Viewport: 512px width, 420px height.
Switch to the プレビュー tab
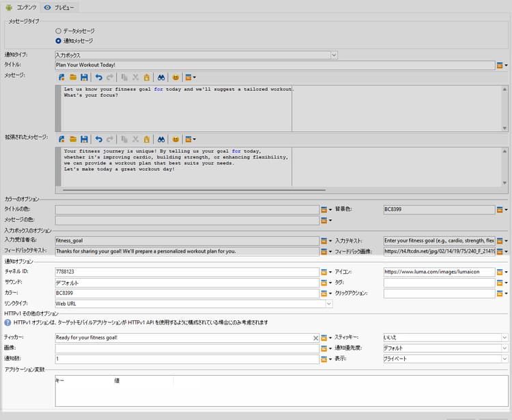click(x=59, y=8)
